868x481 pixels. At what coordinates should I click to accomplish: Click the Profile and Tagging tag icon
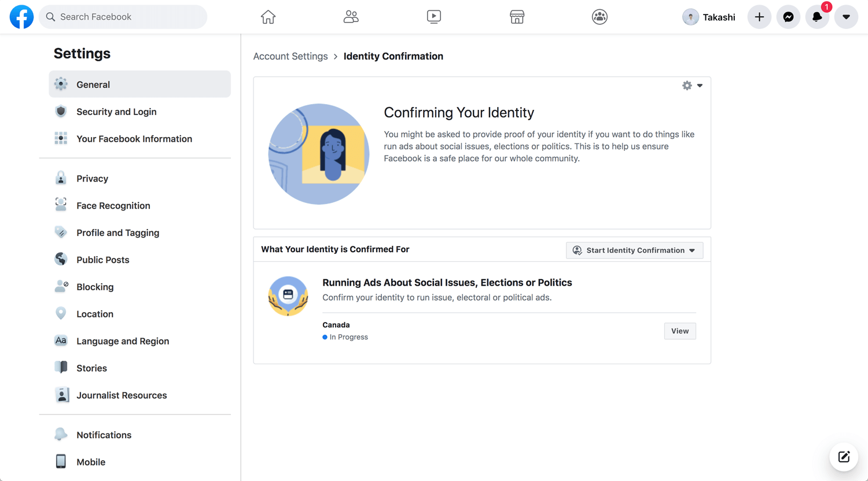pyautogui.click(x=61, y=232)
